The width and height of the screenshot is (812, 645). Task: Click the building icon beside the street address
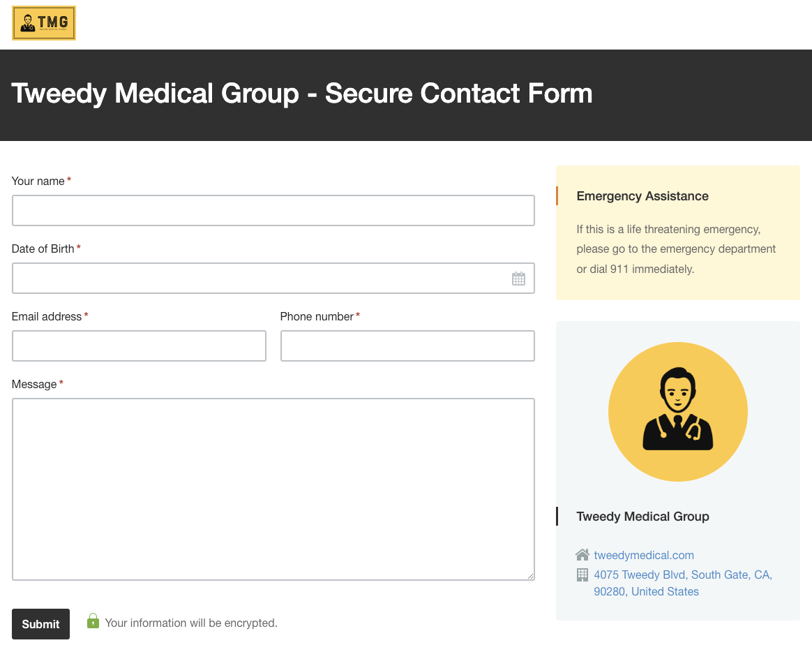tap(582, 574)
